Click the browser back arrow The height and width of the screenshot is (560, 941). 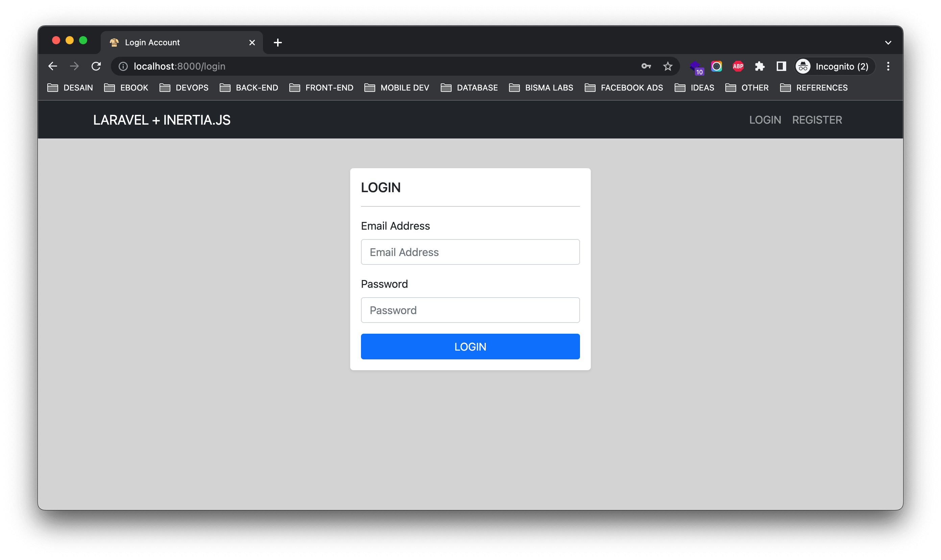pyautogui.click(x=53, y=67)
